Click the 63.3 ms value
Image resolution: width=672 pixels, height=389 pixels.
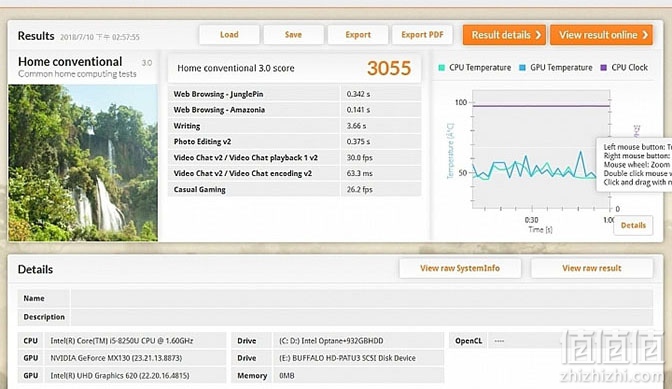pyautogui.click(x=359, y=173)
